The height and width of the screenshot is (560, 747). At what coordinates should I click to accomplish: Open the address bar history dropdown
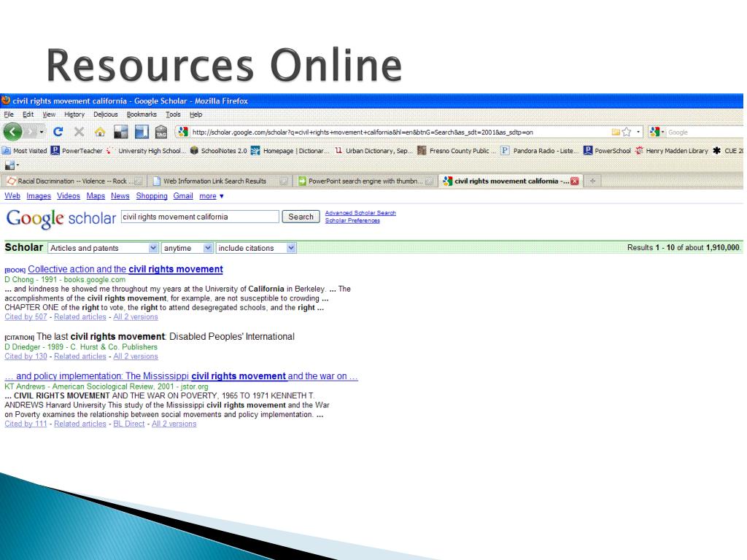[638, 132]
